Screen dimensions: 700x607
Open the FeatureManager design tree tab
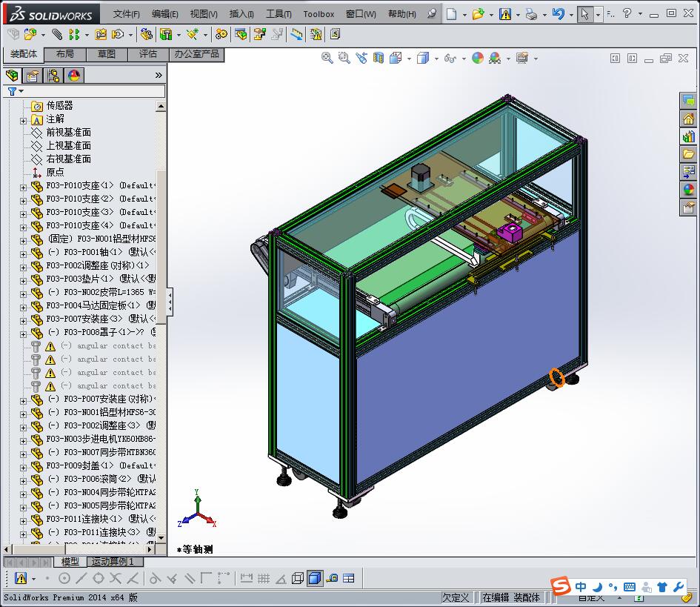(x=13, y=76)
